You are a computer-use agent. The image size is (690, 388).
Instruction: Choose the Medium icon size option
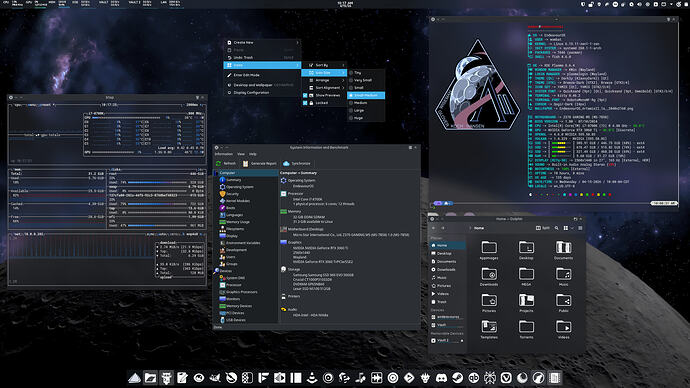click(x=366, y=102)
